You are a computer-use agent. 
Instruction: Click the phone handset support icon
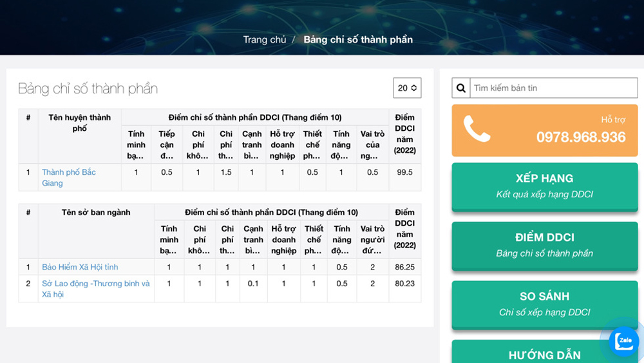477,130
